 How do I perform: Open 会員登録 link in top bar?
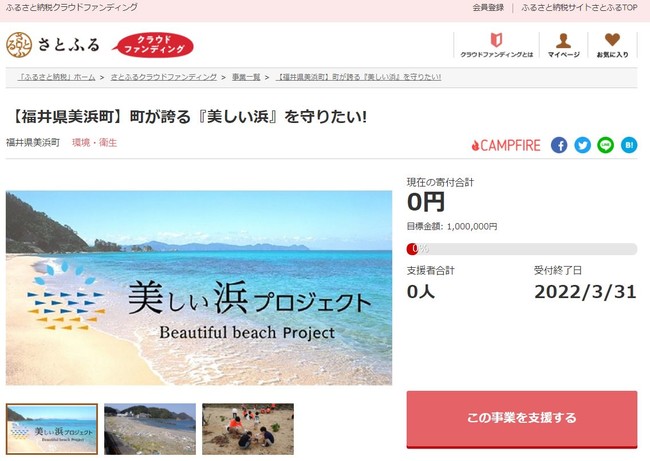coord(488,7)
